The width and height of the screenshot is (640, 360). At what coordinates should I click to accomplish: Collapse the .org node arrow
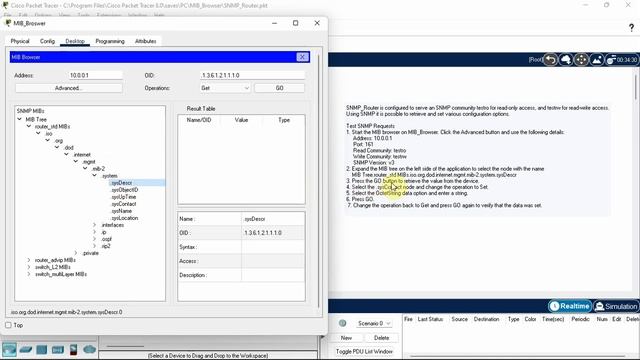47,140
